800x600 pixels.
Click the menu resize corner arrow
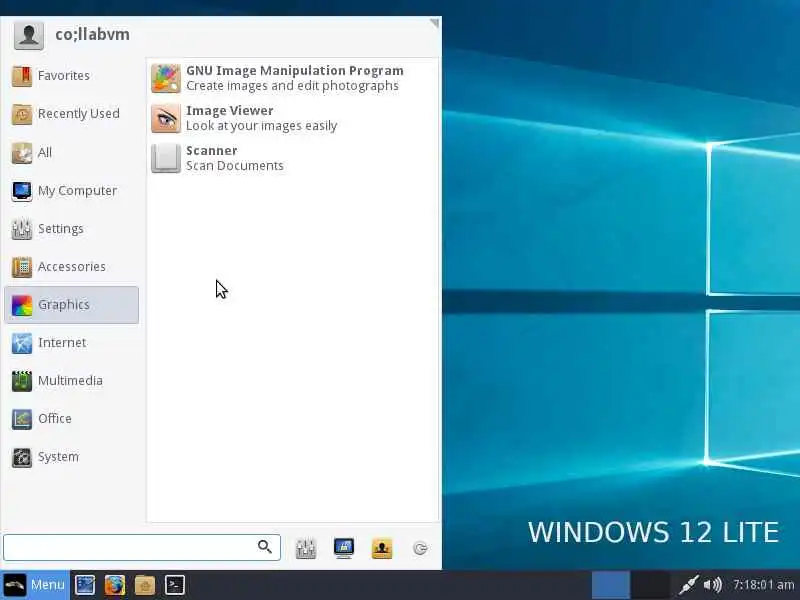point(435,23)
